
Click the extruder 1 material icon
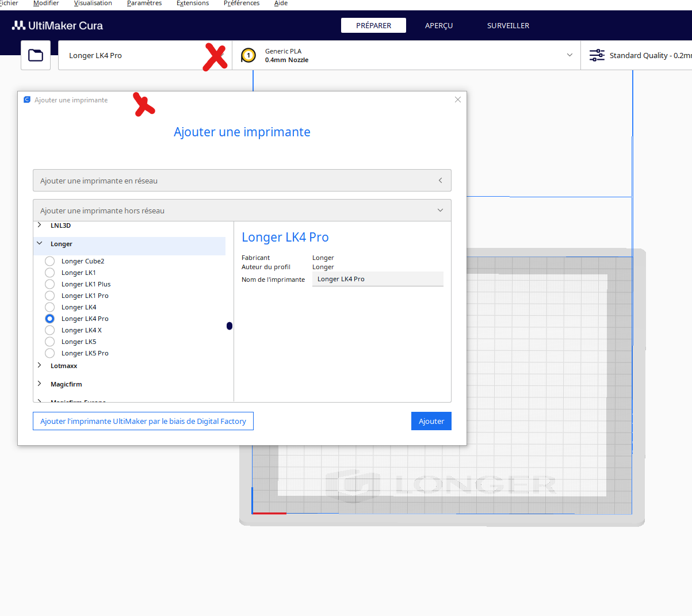pyautogui.click(x=248, y=55)
